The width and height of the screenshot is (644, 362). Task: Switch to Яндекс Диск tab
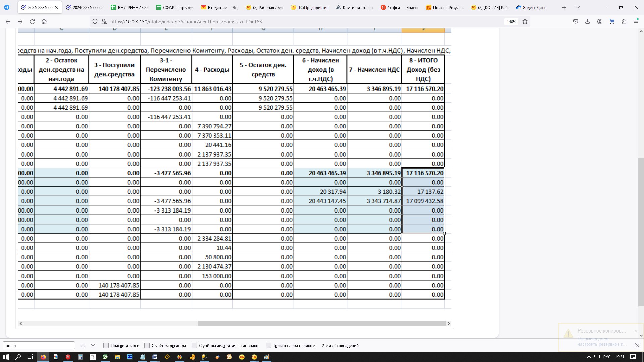(x=534, y=7)
